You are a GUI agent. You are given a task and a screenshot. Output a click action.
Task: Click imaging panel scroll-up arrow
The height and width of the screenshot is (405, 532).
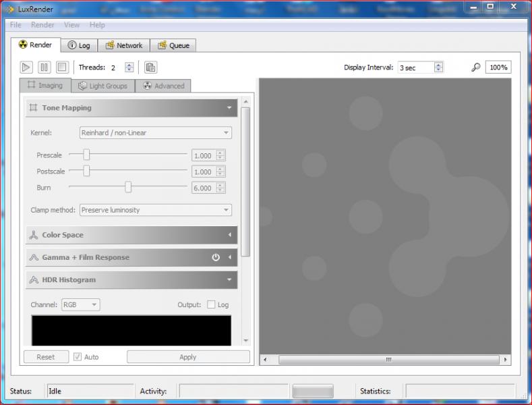click(x=245, y=102)
